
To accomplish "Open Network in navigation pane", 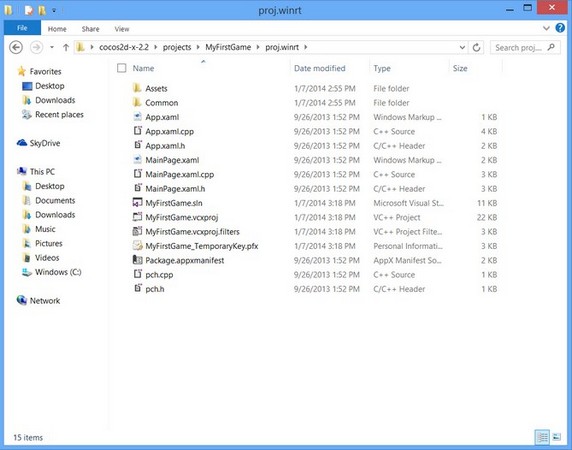I will (x=45, y=301).
